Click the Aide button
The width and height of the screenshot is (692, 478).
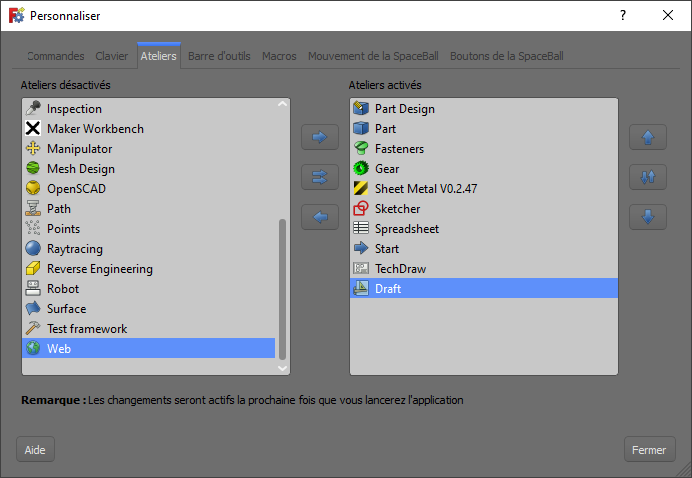(35, 450)
